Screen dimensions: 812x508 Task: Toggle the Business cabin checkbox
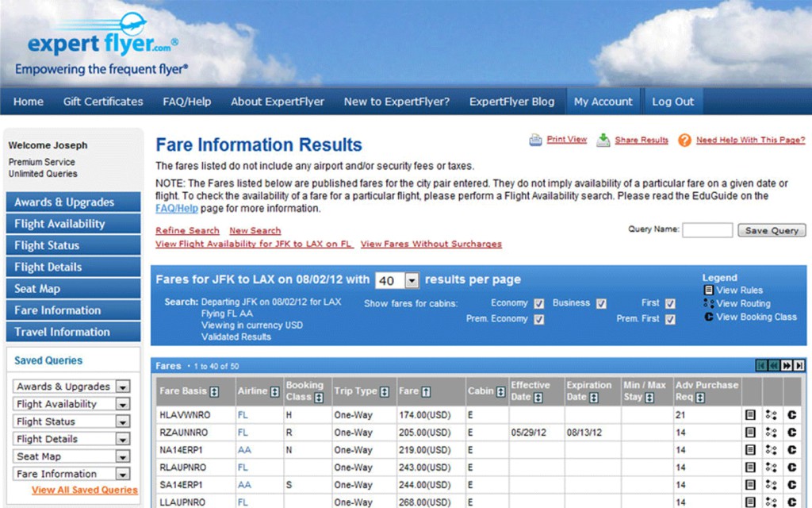[x=601, y=303]
